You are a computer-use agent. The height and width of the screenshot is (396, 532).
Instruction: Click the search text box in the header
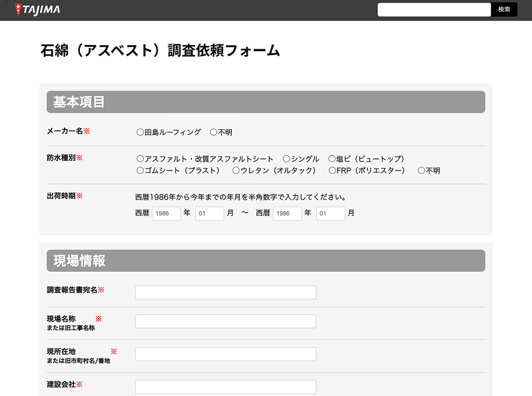(x=434, y=10)
